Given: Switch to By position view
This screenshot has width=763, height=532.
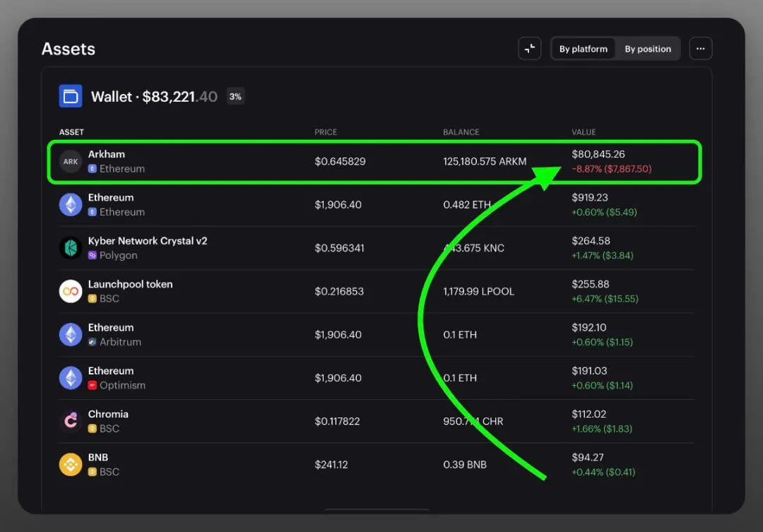Looking at the screenshot, I should [648, 49].
